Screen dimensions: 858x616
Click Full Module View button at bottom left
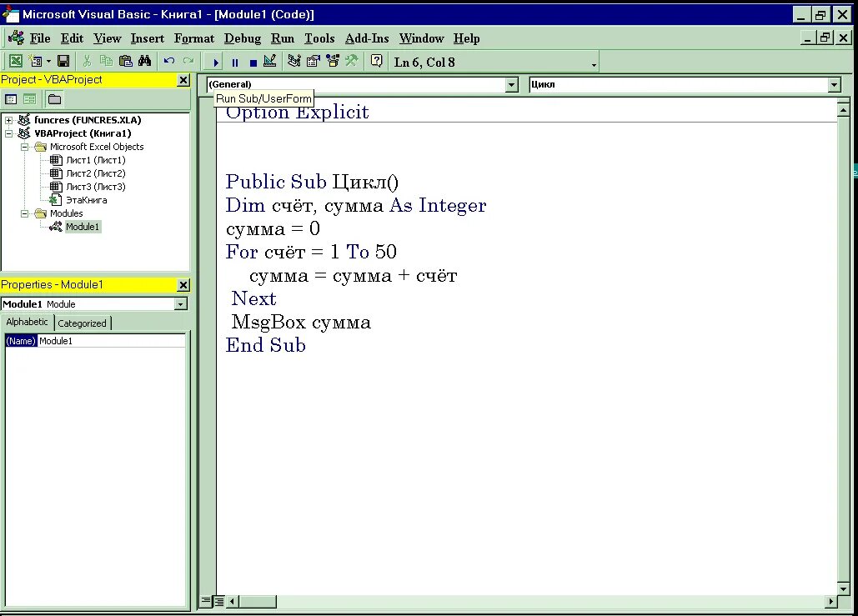(x=218, y=601)
